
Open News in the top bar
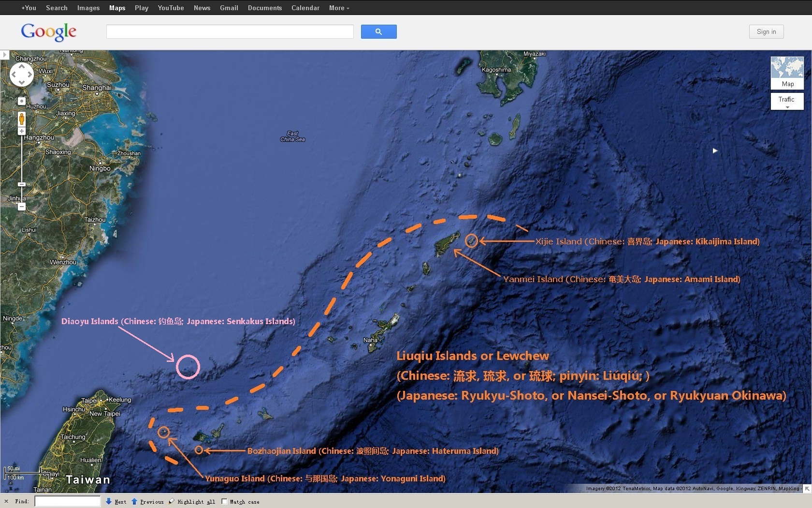[202, 8]
